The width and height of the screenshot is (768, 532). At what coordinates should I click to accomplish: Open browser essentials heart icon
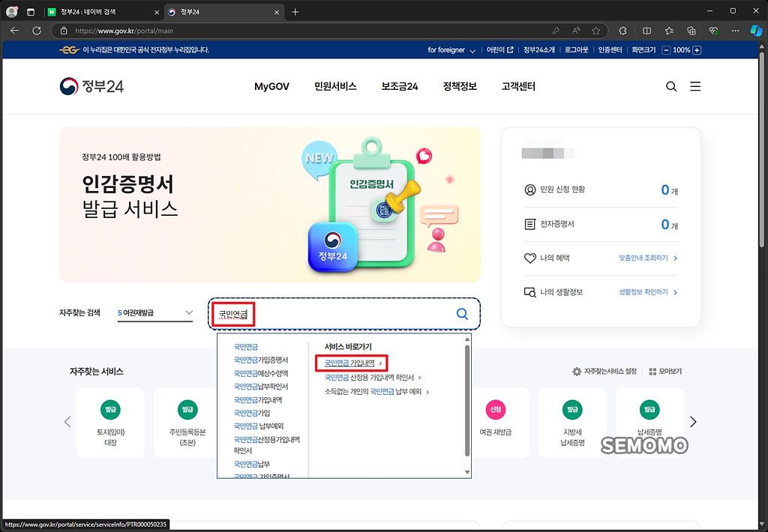714,30
